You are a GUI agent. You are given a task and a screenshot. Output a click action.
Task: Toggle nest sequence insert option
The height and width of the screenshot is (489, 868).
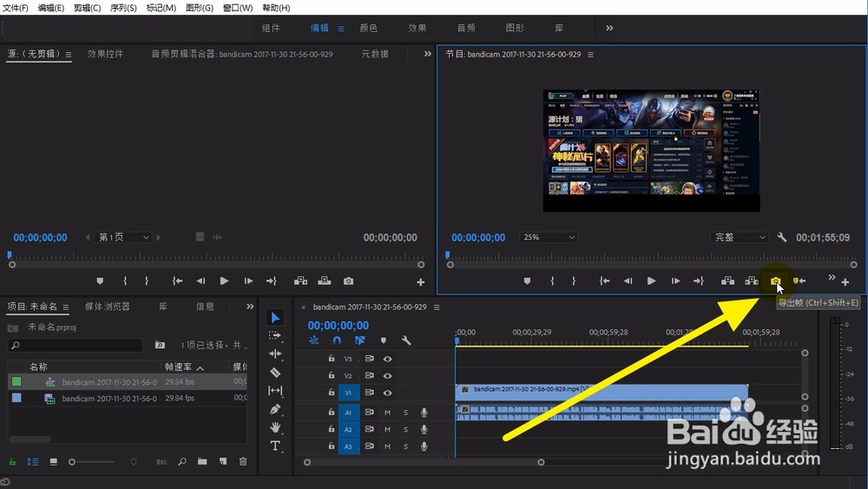tap(314, 340)
